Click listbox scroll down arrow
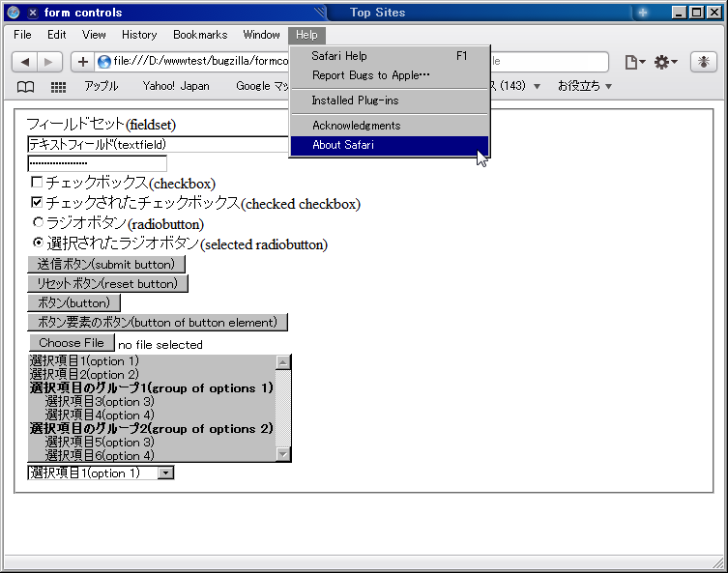 (282, 454)
